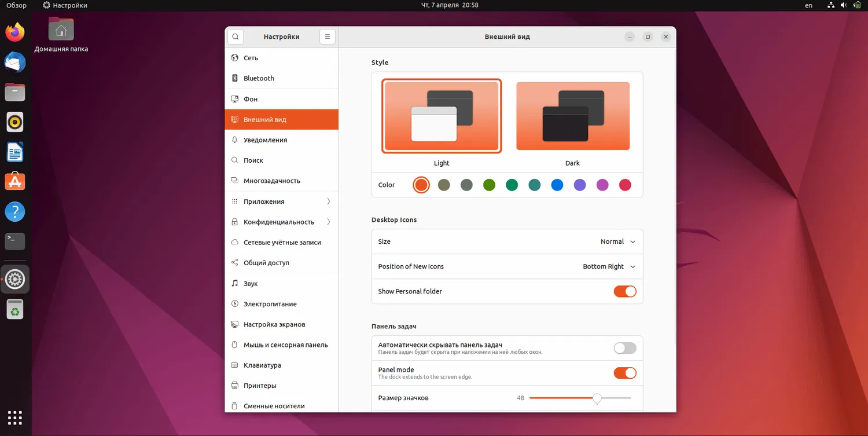Pick the blue accent color
Image resolution: width=868 pixels, height=436 pixels.
(x=557, y=185)
